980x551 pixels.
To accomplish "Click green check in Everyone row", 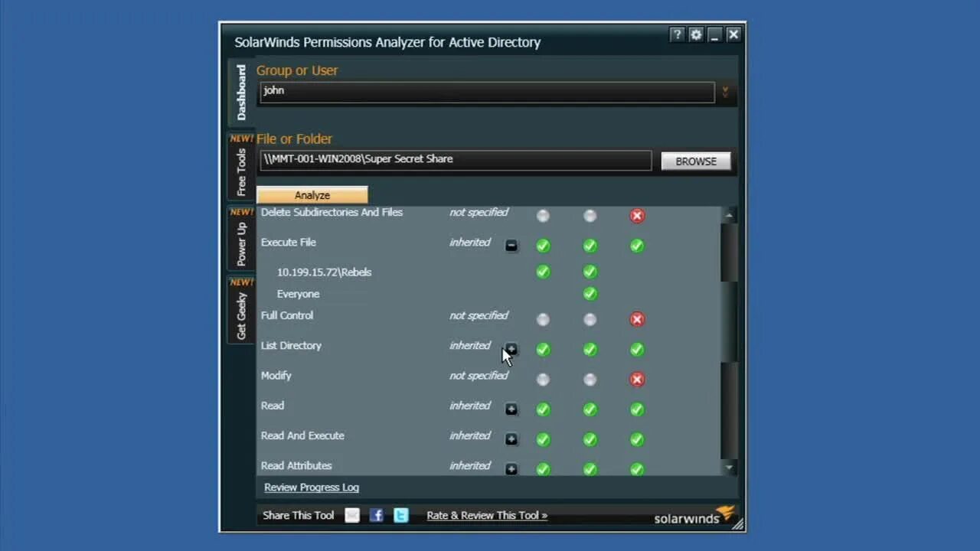I will (x=590, y=293).
